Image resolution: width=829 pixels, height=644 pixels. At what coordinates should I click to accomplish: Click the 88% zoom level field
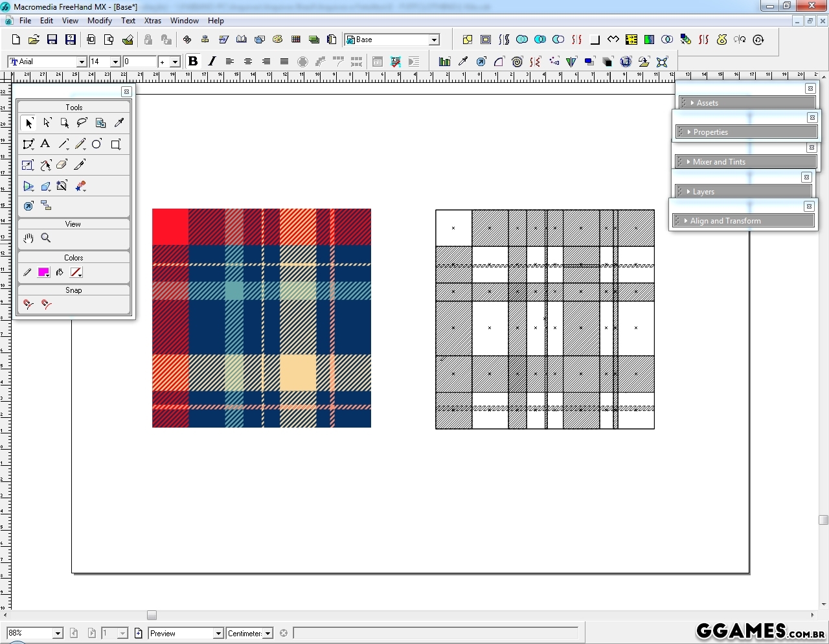(x=34, y=633)
